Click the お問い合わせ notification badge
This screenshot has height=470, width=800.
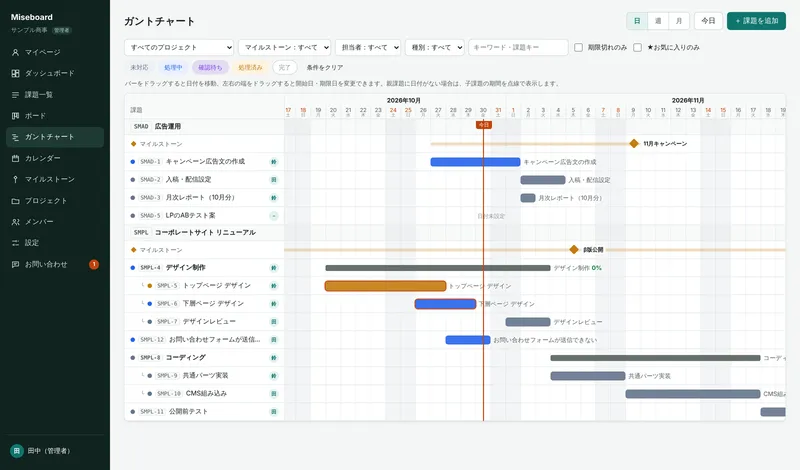click(94, 264)
